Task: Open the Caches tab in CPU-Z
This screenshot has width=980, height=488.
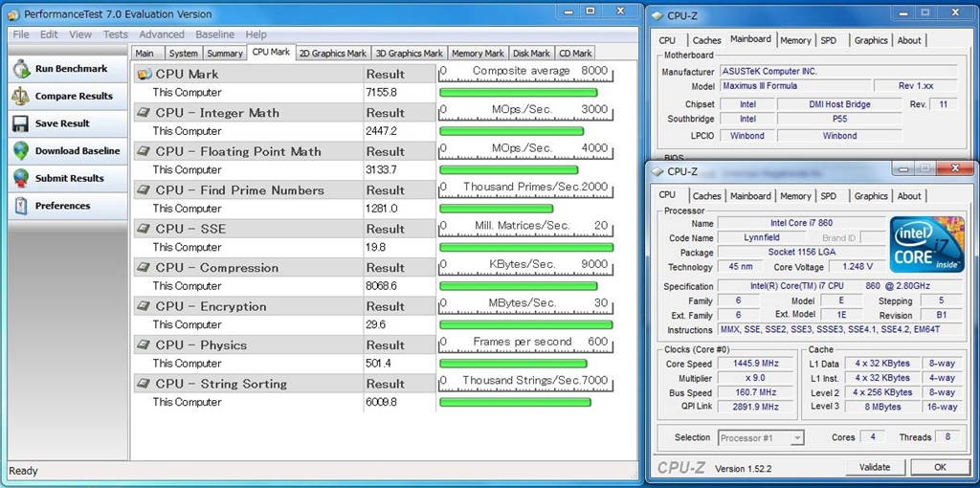Action: pyautogui.click(x=706, y=196)
